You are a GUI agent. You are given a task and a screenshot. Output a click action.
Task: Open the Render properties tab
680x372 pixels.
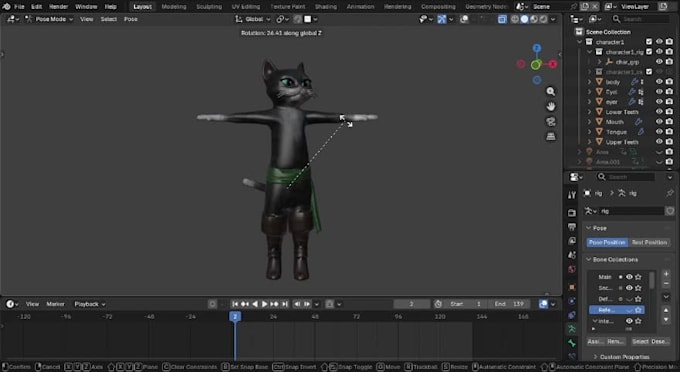pyautogui.click(x=572, y=212)
